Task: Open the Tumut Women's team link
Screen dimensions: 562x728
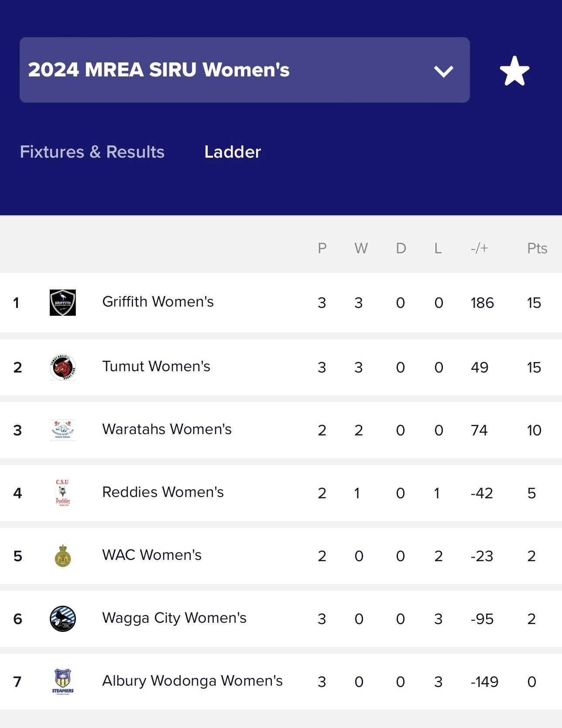Action: pyautogui.click(x=156, y=366)
